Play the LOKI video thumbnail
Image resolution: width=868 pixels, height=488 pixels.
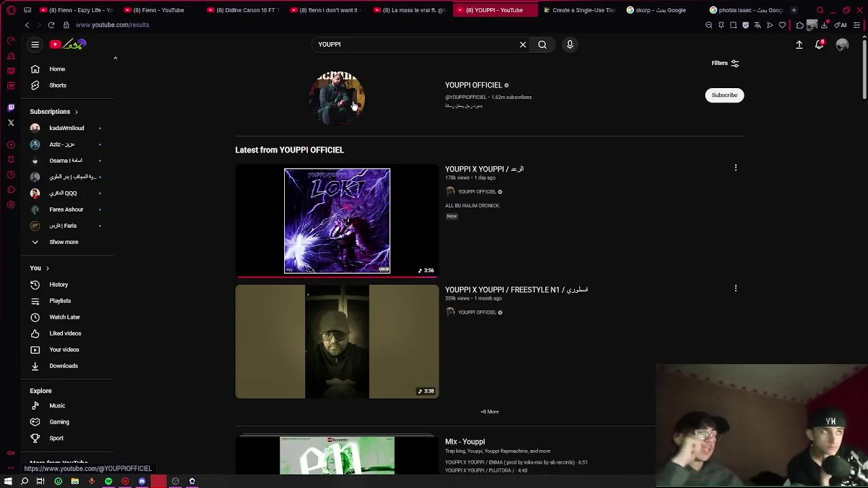(337, 221)
